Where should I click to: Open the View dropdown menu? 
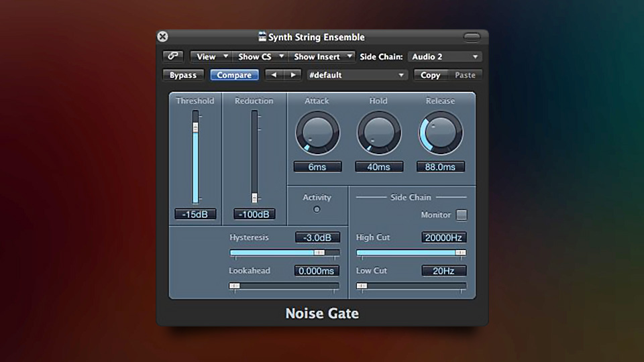211,56
